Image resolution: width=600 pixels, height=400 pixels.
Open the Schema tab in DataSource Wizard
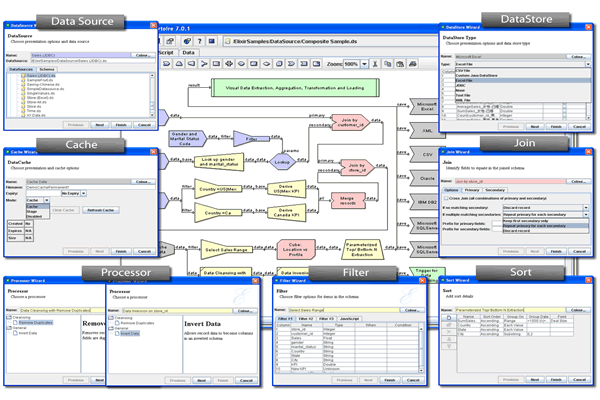click(x=47, y=69)
